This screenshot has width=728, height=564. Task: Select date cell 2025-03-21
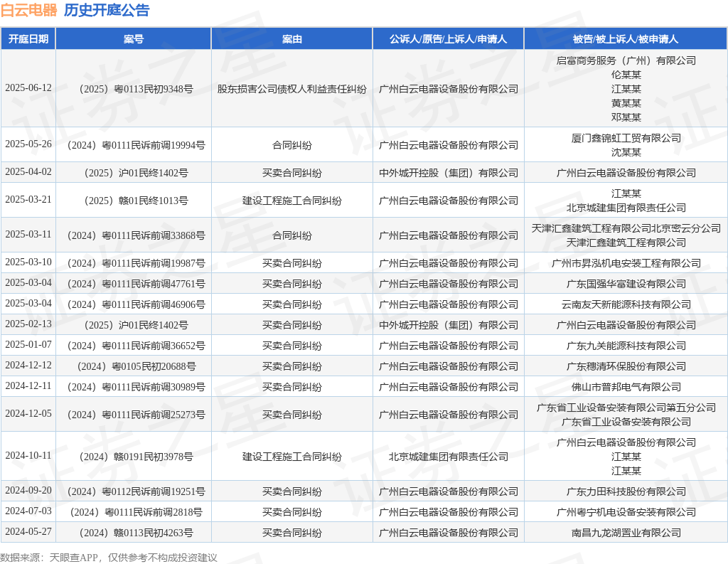[x=28, y=199]
